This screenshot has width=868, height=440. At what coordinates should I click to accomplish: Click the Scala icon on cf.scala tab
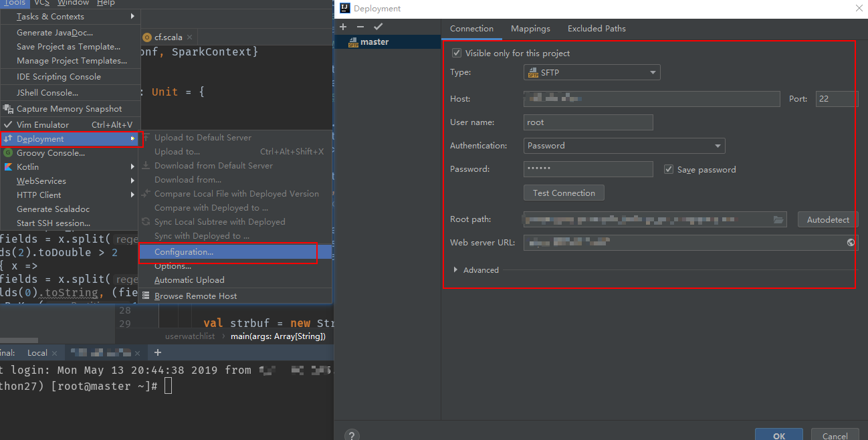point(148,37)
